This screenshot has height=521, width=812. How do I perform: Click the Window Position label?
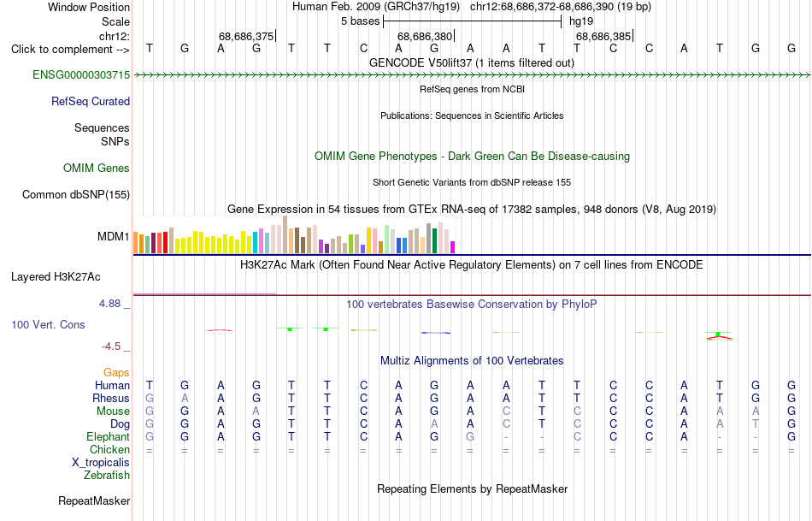click(x=89, y=7)
